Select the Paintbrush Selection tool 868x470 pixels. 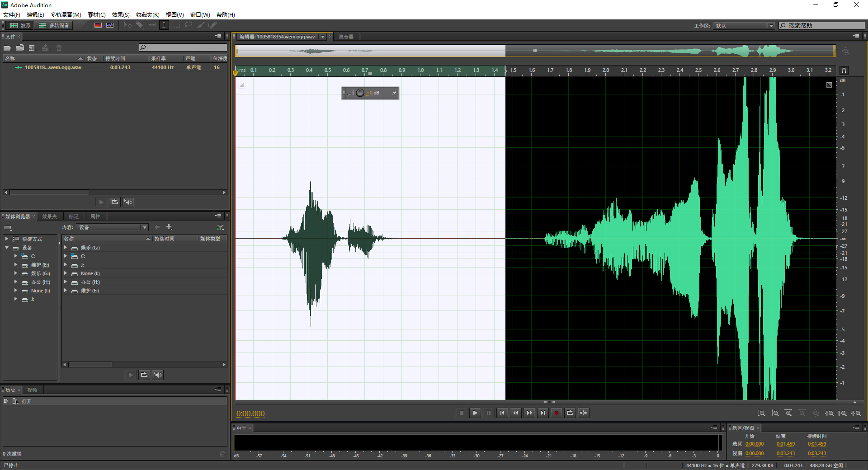point(201,25)
